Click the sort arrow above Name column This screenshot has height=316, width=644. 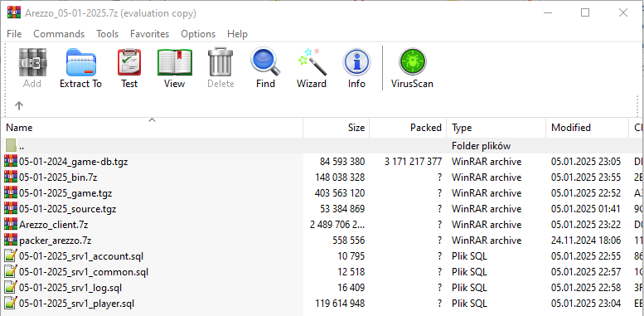coord(152,120)
